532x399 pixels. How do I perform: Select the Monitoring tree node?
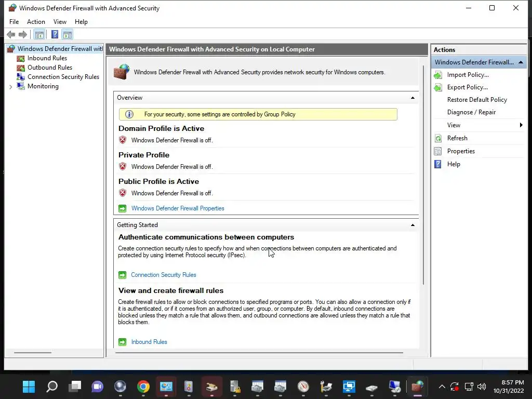(43, 86)
